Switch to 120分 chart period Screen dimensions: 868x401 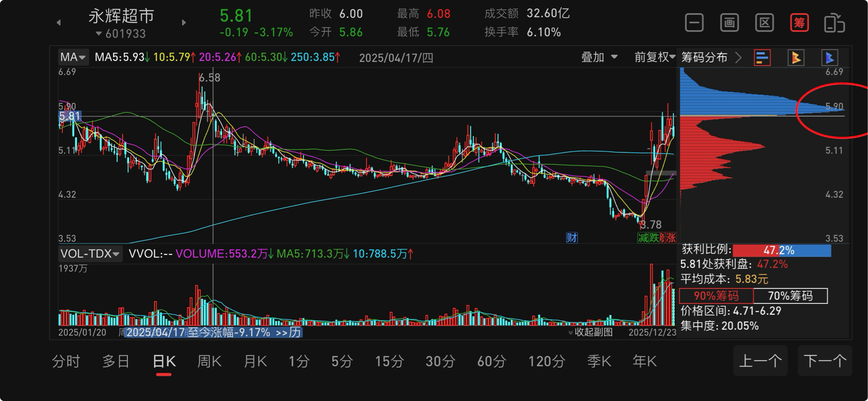pos(547,361)
